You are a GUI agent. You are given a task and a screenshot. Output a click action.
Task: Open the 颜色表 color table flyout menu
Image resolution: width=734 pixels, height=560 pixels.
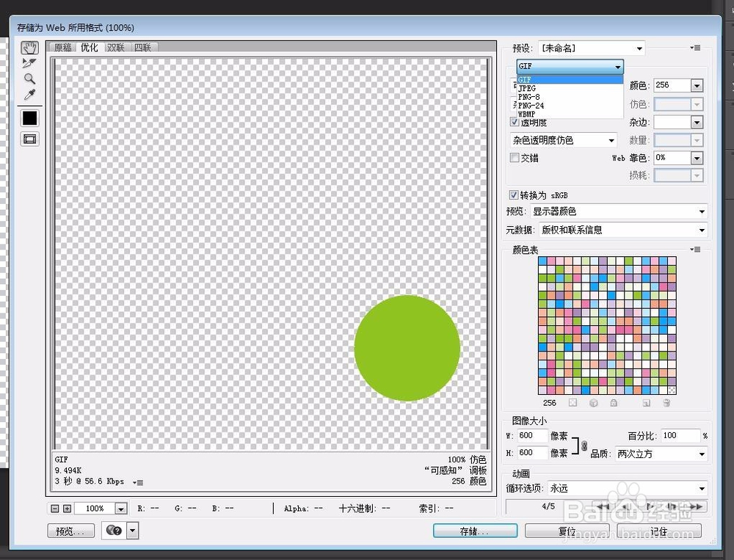pyautogui.click(x=696, y=250)
